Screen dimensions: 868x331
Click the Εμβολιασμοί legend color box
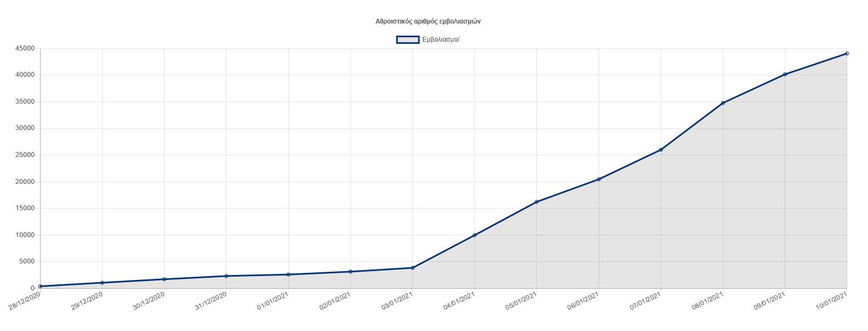point(407,40)
